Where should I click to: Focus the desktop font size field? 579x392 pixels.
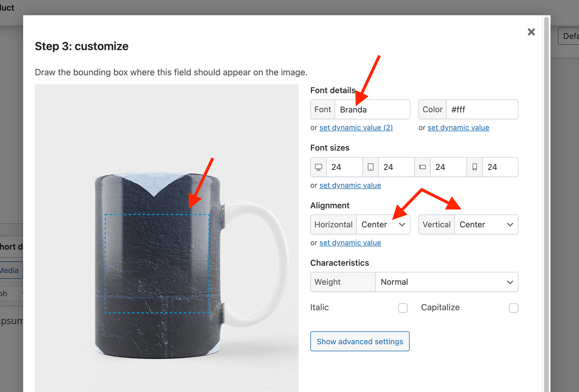point(345,167)
